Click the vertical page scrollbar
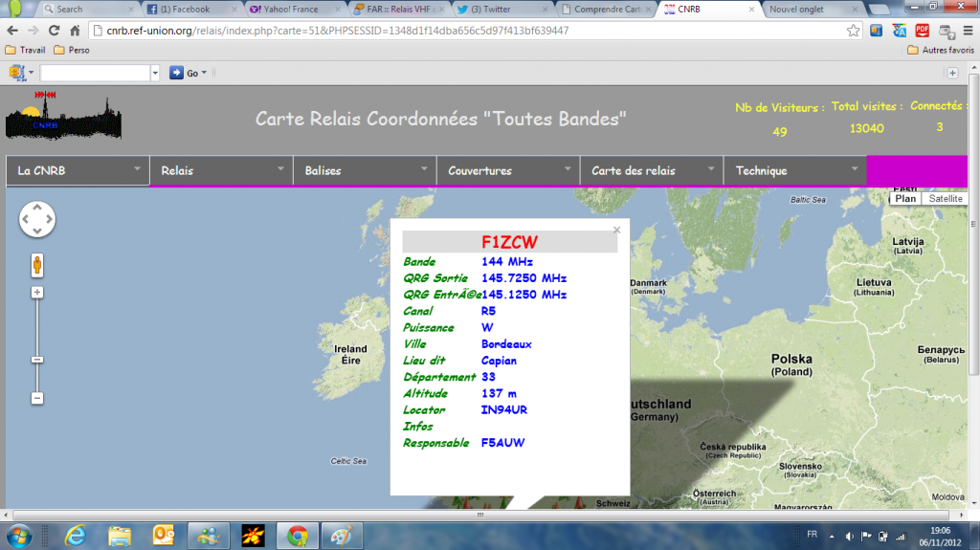 click(x=973, y=225)
